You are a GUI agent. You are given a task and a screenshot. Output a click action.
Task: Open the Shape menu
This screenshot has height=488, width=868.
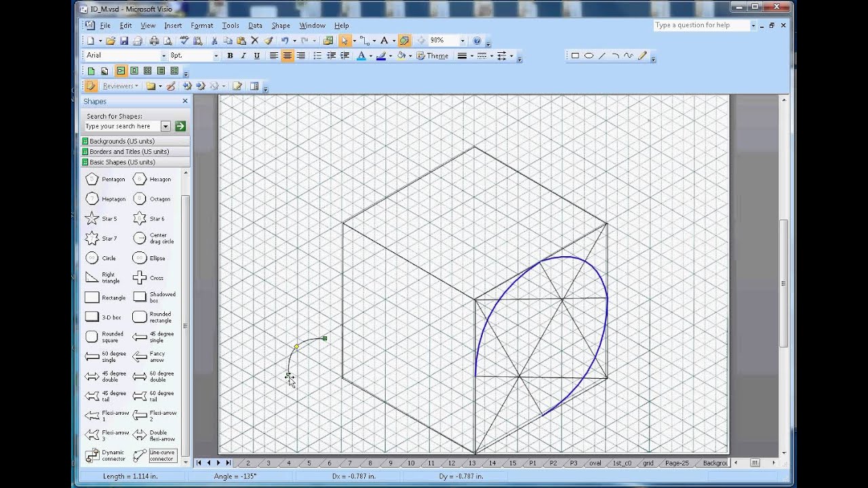(x=281, y=26)
